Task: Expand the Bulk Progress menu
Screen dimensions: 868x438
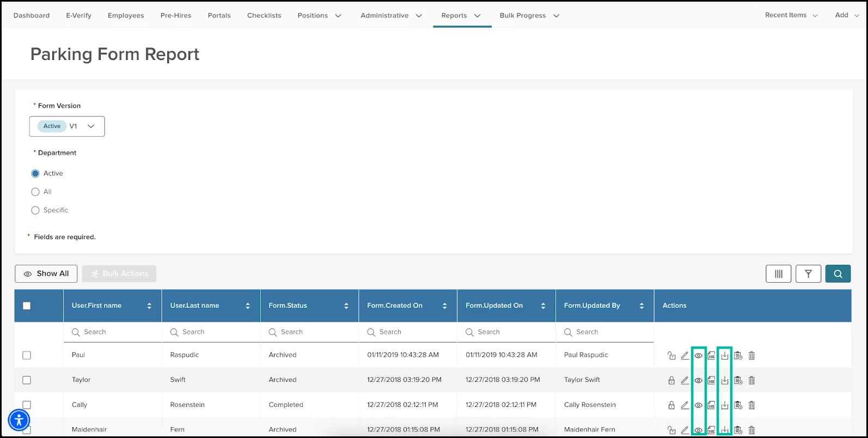Action: tap(529, 15)
